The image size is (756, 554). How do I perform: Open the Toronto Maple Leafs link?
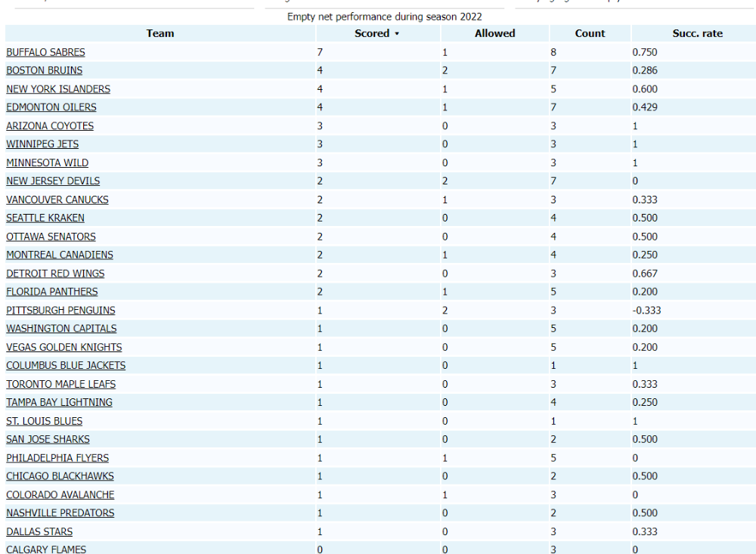(x=60, y=384)
